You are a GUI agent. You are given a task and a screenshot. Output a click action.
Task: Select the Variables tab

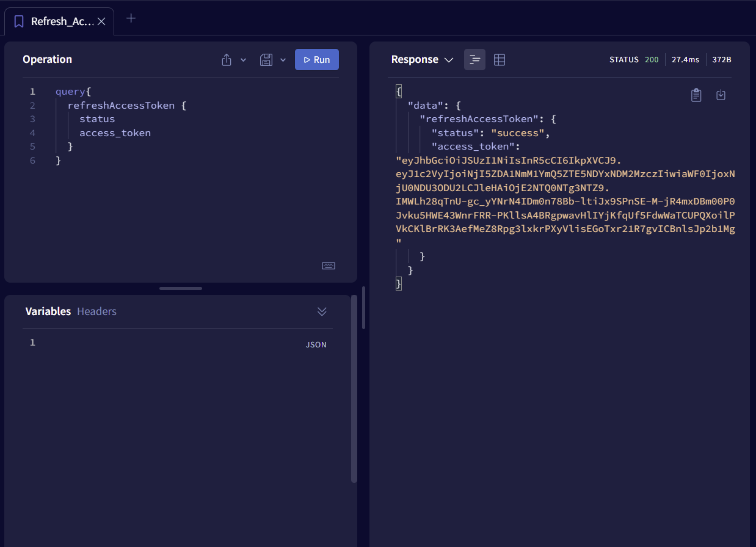pos(48,311)
